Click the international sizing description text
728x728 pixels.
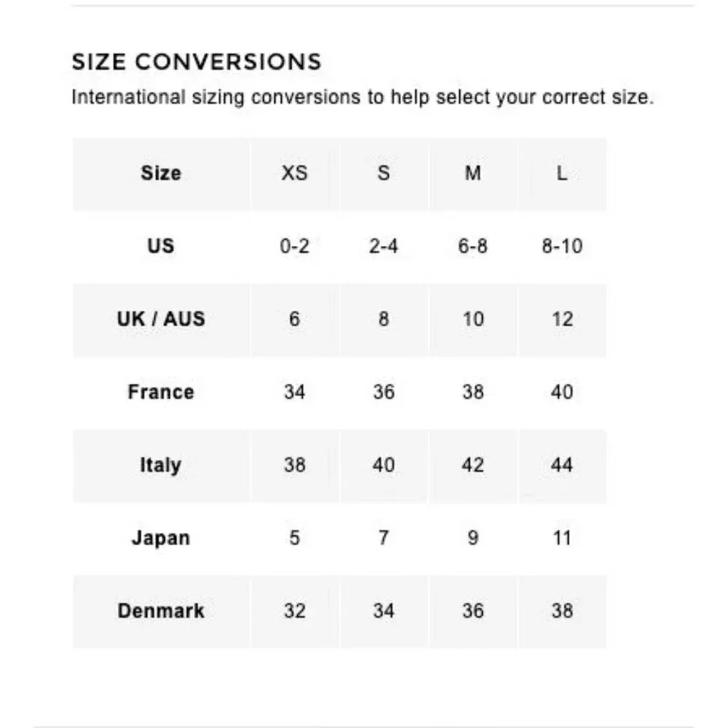(x=363, y=97)
